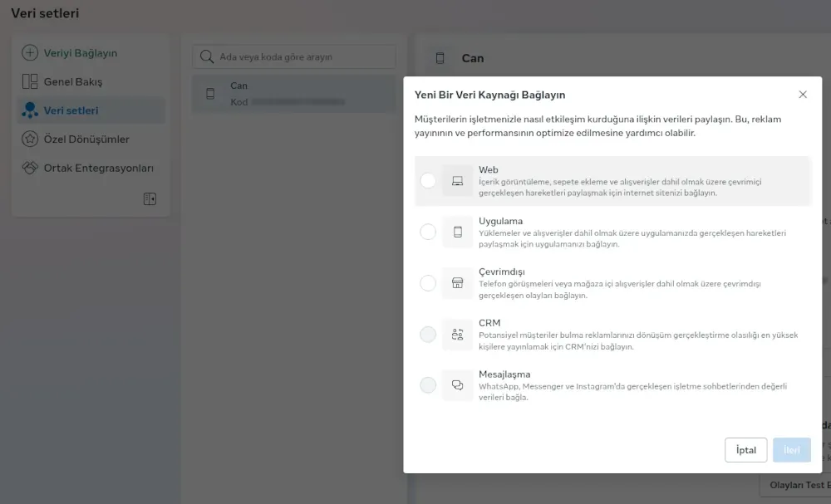Click the CRM contacts icon

click(x=457, y=335)
